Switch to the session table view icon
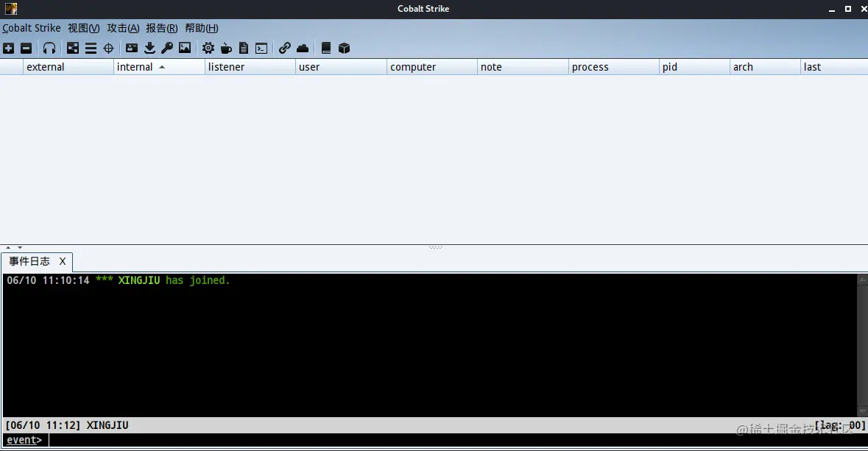The image size is (868, 451). pos(91,48)
